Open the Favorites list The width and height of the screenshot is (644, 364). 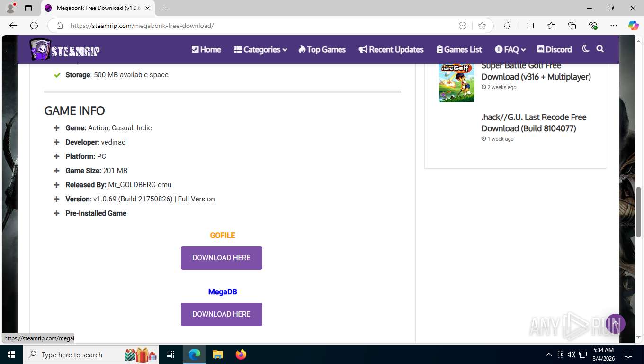pyautogui.click(x=551, y=26)
